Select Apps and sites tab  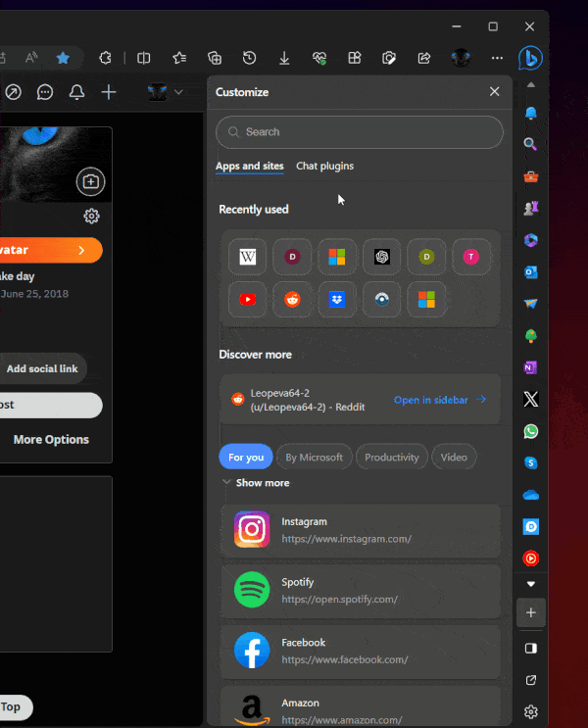click(250, 167)
